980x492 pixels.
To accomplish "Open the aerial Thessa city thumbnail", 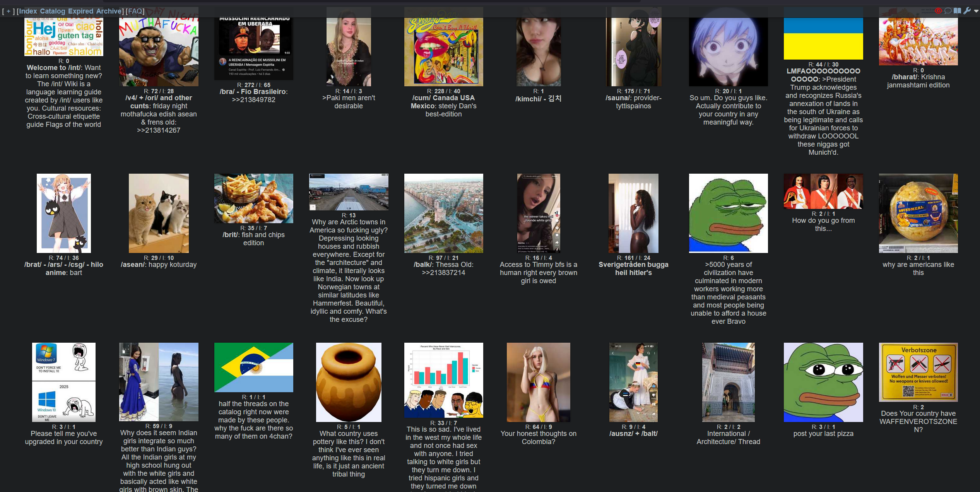I will point(444,213).
